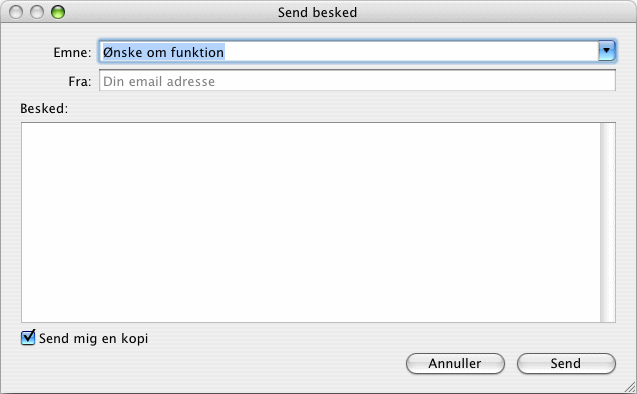Click the 'Send mig en kopi' label text
Screen dimensions: 637x394
point(93,338)
